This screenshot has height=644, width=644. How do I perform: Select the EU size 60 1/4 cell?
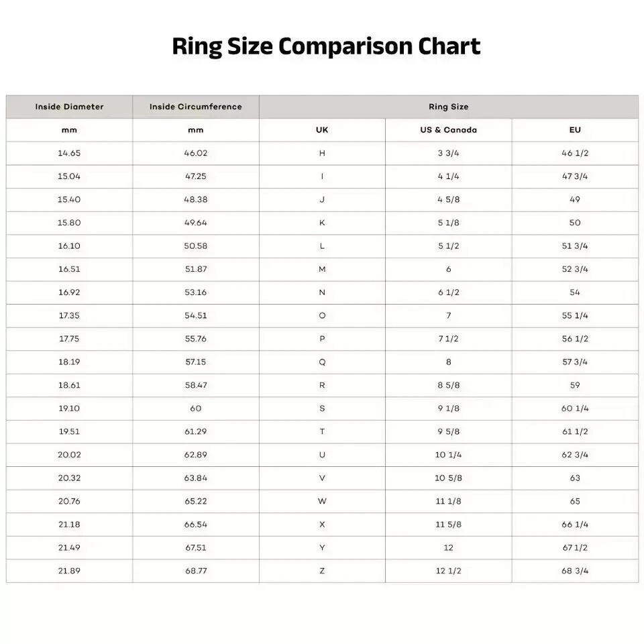575,409
